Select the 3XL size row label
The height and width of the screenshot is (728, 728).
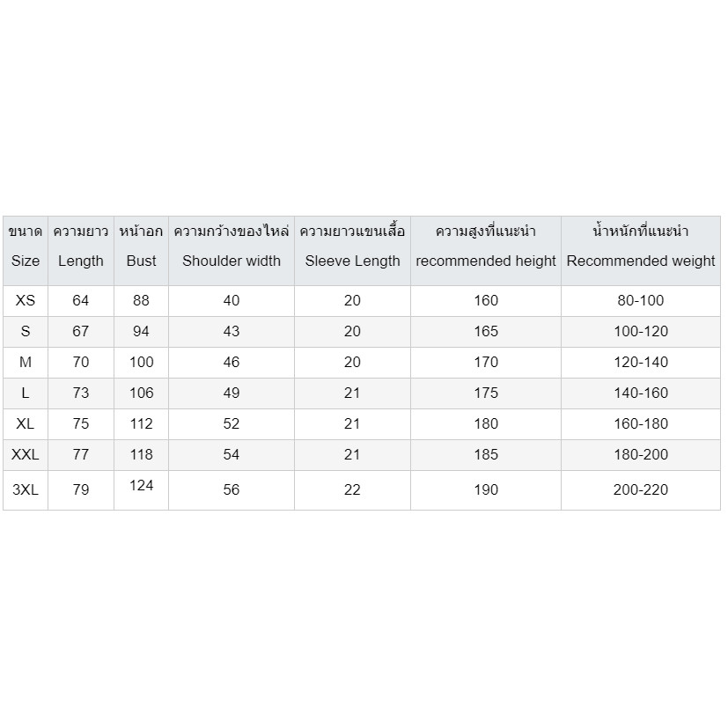click(x=26, y=489)
